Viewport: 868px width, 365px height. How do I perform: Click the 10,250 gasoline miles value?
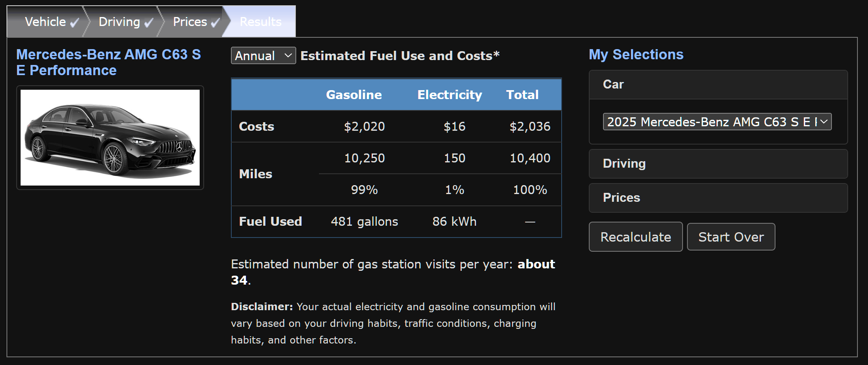364,158
